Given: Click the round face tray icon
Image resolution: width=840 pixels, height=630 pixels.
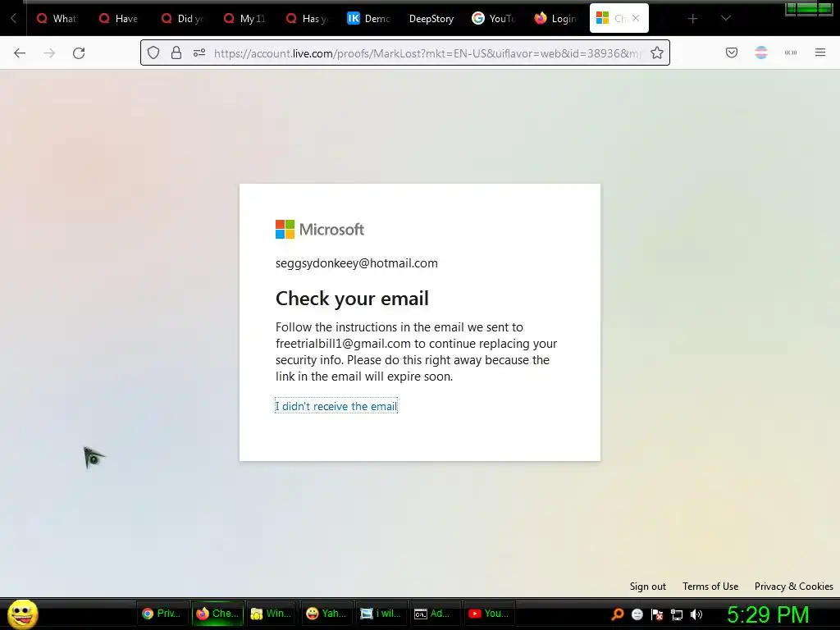Looking at the screenshot, I should (x=637, y=614).
